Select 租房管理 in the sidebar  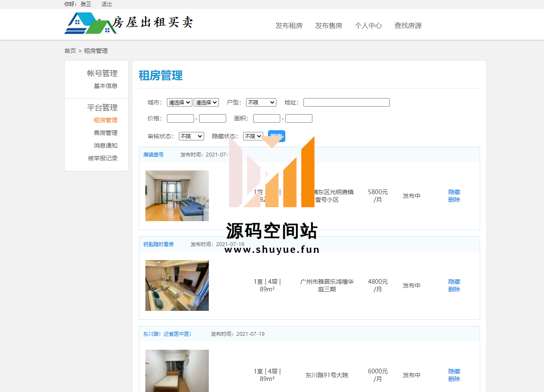106,120
